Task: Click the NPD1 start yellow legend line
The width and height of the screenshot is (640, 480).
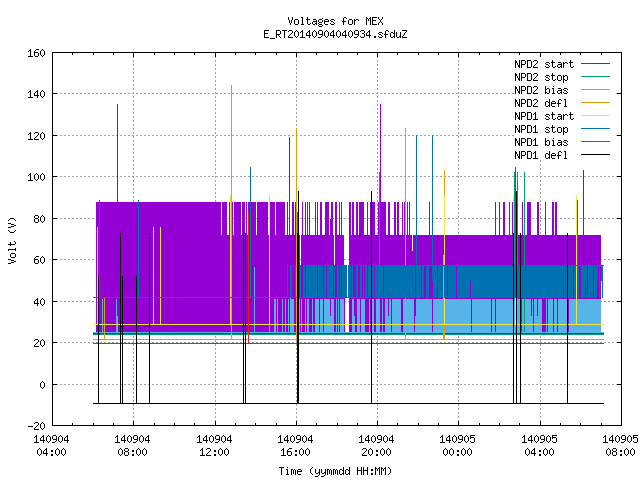Action: click(595, 116)
